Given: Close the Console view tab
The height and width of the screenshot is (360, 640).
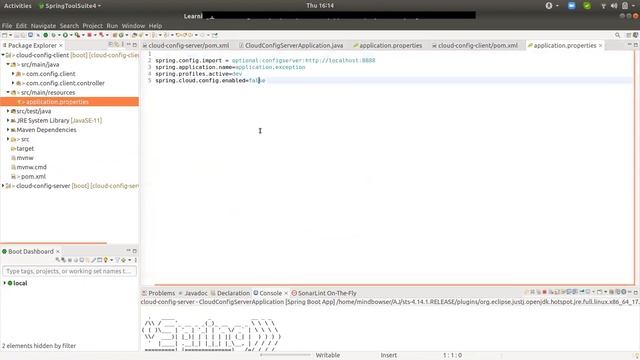Looking at the screenshot, I should tap(286, 293).
